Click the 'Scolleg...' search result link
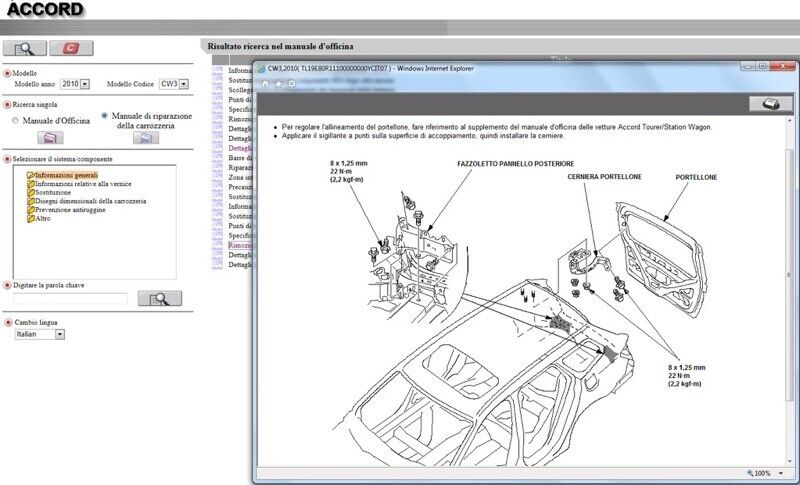The height and width of the screenshot is (485, 800). click(x=240, y=90)
